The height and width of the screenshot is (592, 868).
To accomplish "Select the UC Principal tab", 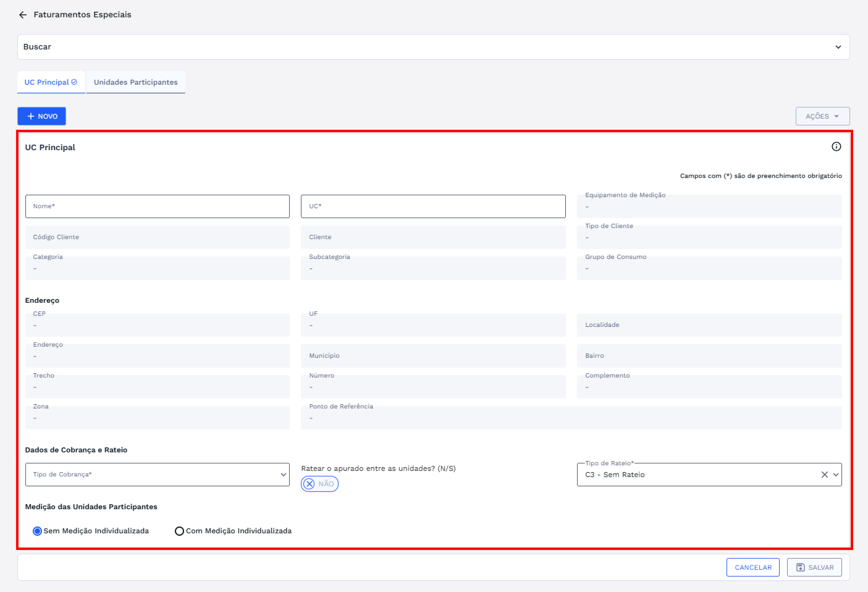I will (x=47, y=82).
